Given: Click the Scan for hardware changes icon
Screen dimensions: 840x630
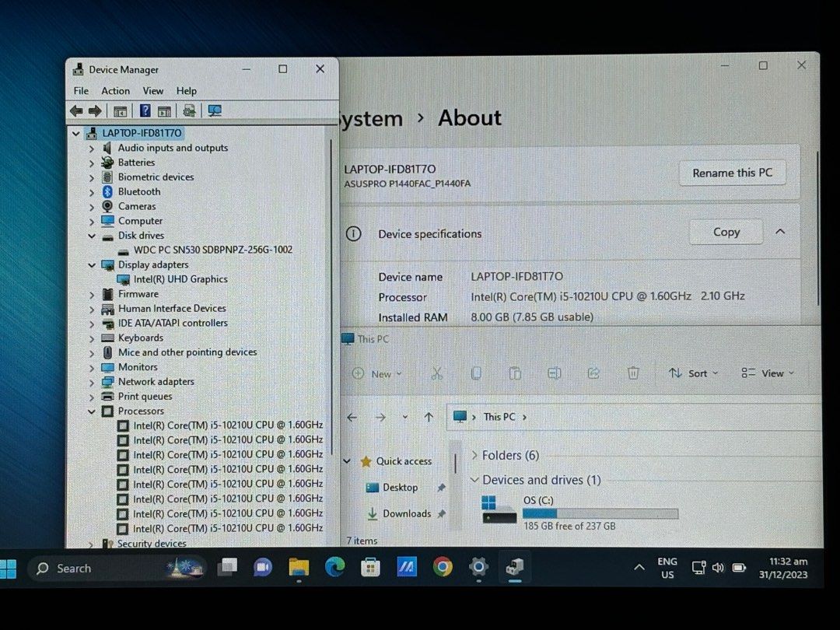Looking at the screenshot, I should [x=215, y=111].
